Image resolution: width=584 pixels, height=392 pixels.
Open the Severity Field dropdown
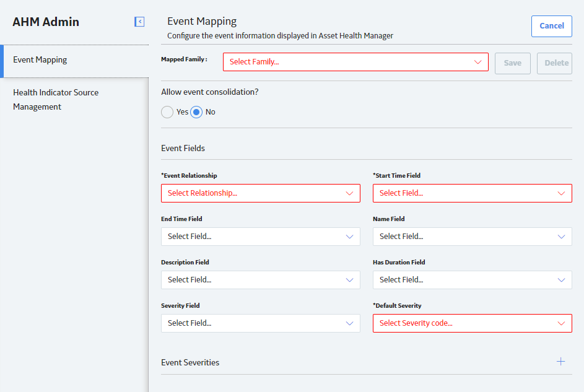coord(261,323)
